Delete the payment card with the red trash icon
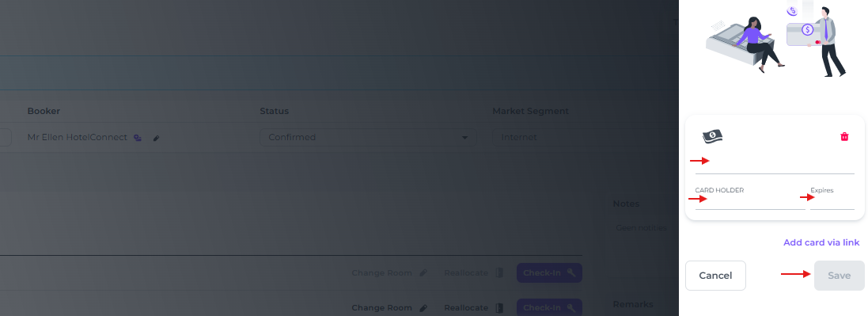The width and height of the screenshot is (868, 316). point(844,136)
